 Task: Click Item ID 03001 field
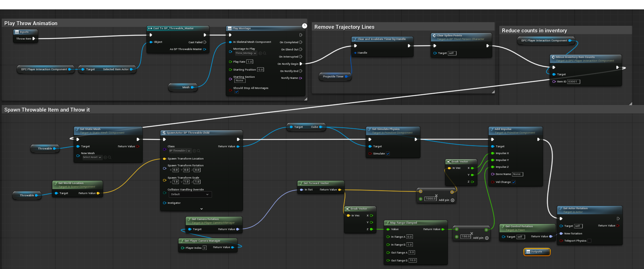[x=573, y=82]
